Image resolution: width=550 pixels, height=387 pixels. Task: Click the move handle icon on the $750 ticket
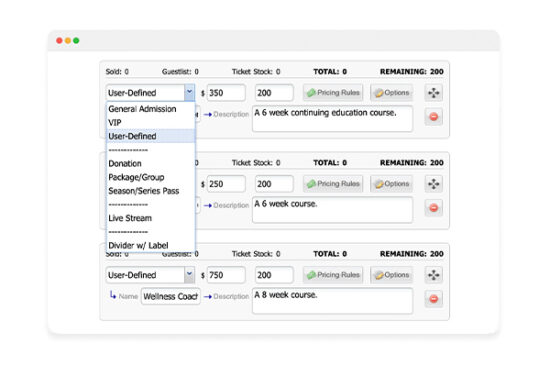[434, 275]
